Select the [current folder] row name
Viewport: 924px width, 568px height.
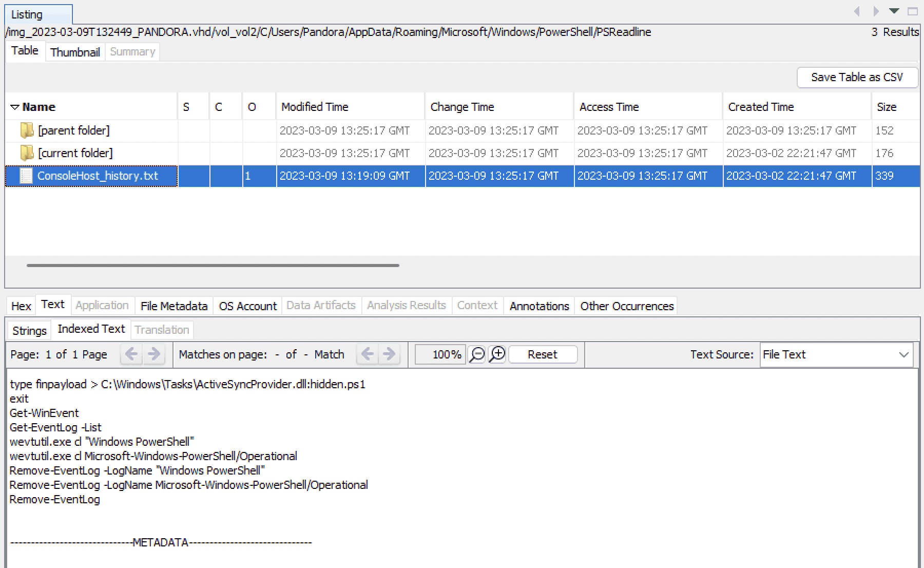(75, 153)
